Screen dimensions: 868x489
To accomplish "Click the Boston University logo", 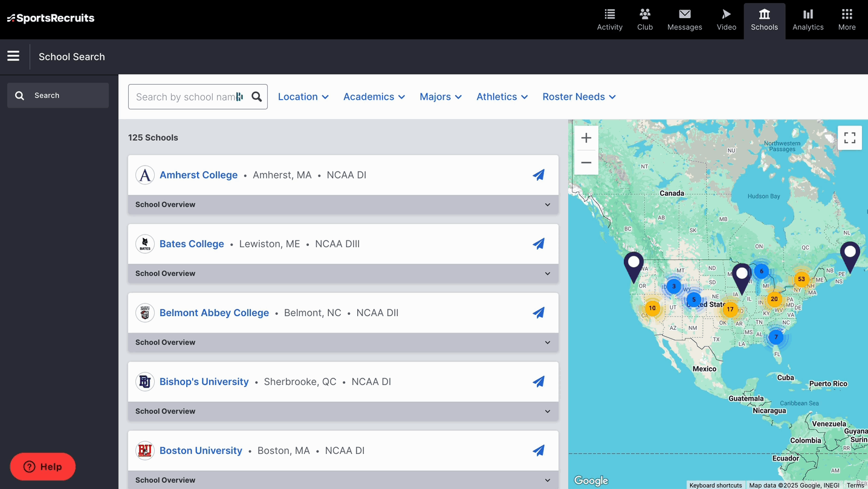I will 145,450.
